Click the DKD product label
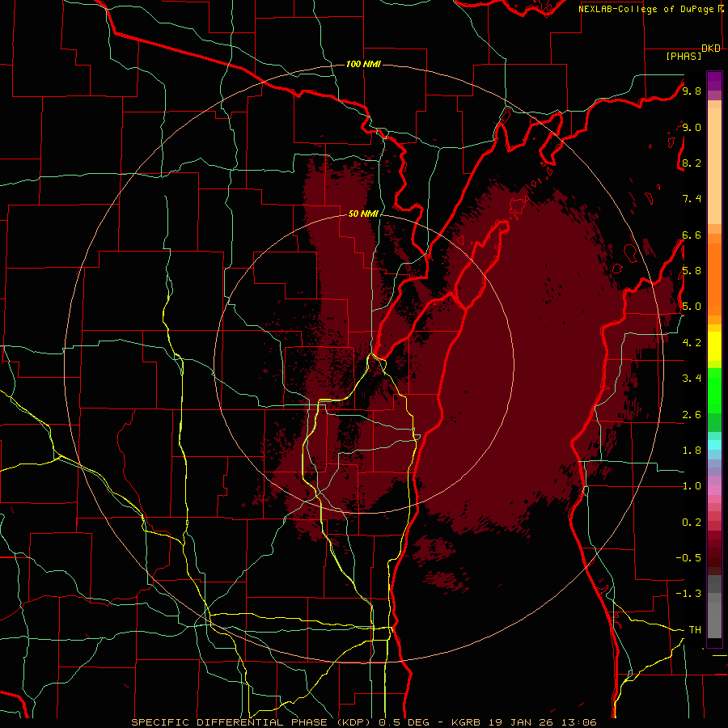Viewport: 728px width, 728px height. click(711, 49)
